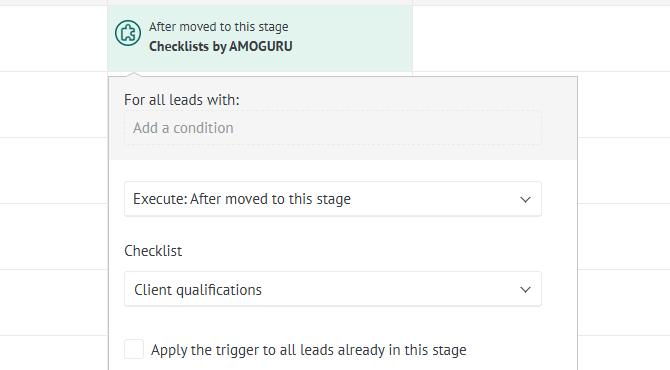Click the 'Checklist' field label
670x370 pixels.
(153, 251)
